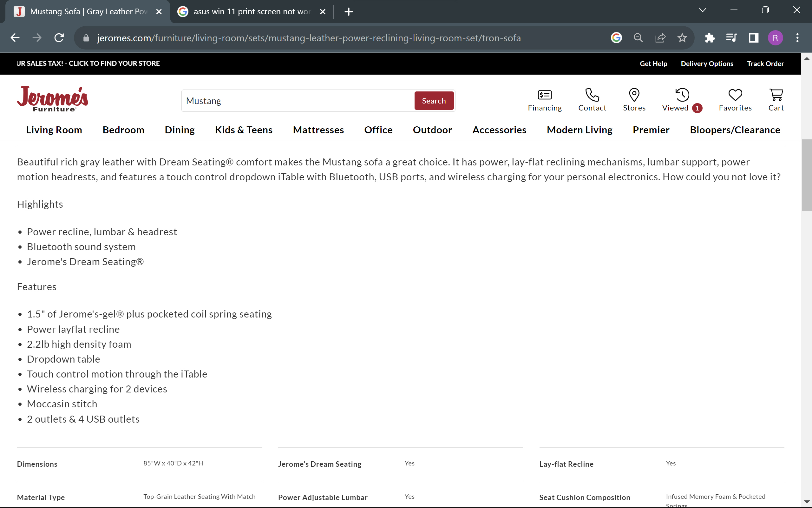Open the browser zoom control icon

[x=638, y=38]
